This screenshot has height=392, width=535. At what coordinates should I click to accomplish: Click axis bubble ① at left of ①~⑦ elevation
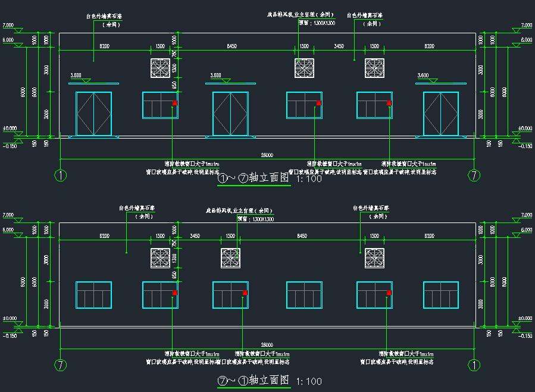(x=60, y=175)
